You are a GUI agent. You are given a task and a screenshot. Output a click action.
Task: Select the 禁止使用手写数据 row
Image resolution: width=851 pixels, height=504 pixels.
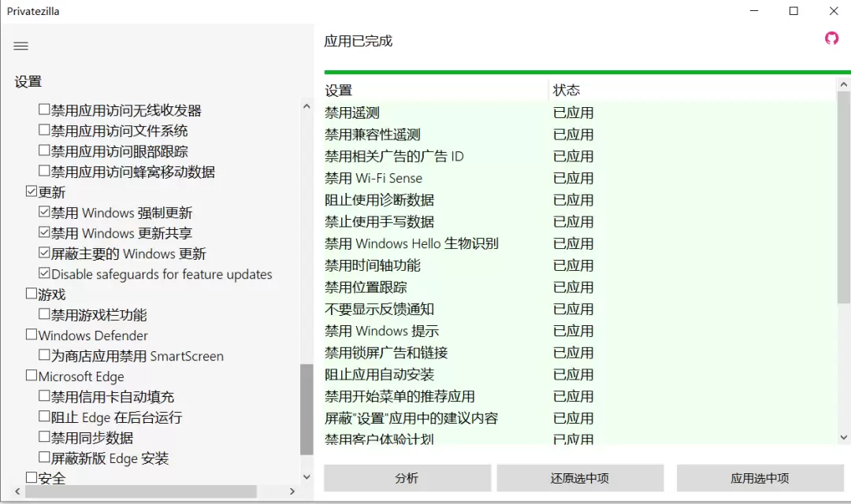[580, 222]
